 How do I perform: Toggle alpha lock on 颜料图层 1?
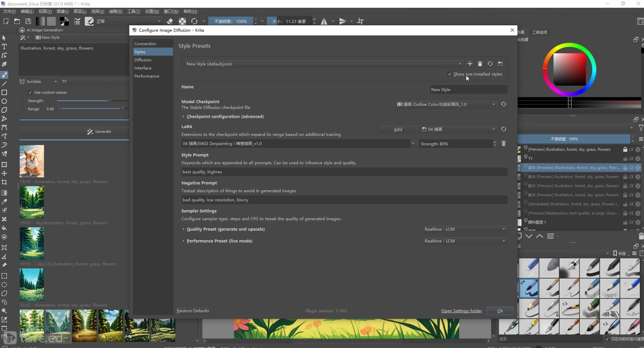(631, 222)
